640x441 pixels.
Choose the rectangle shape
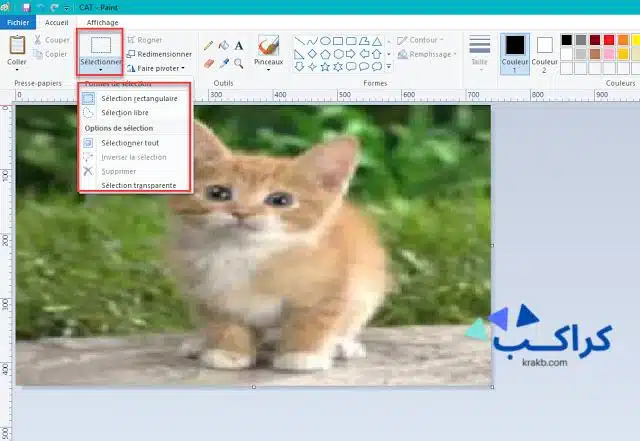pyautogui.click(x=338, y=41)
